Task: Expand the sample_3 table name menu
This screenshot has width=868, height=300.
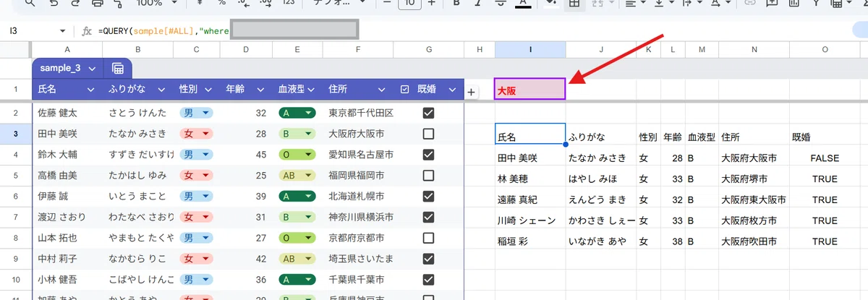Action: (92, 69)
